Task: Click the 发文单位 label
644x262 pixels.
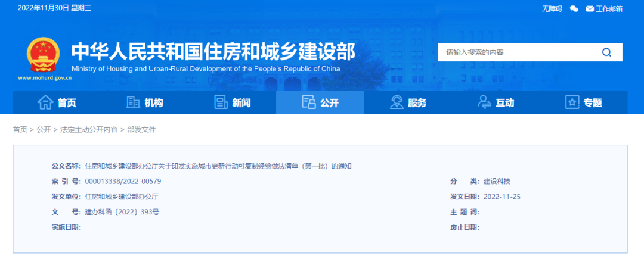Action: 67,197
